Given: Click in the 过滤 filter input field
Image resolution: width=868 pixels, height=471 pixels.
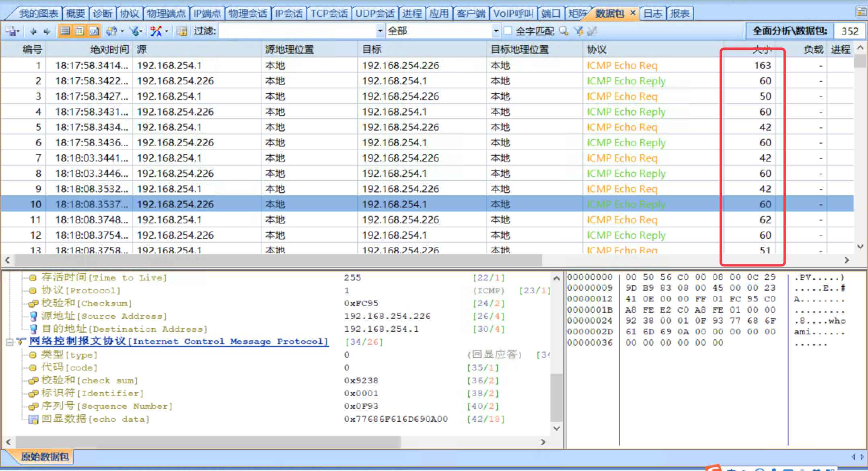Looking at the screenshot, I should [x=298, y=31].
